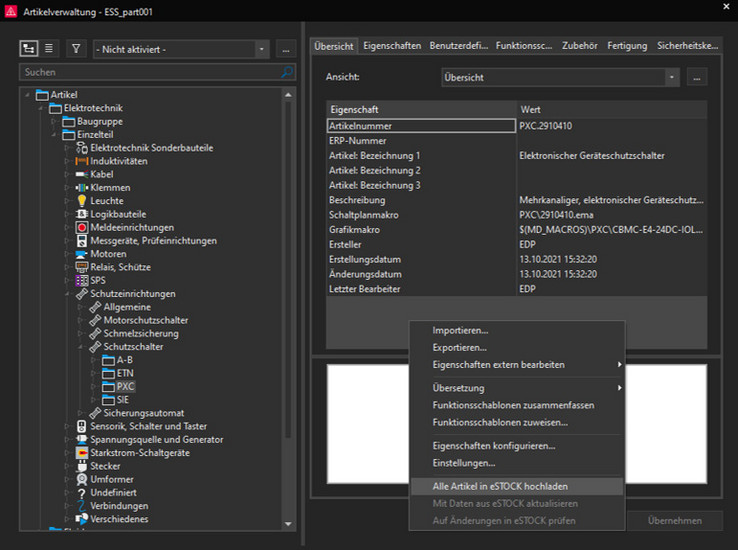
Task: Expand the Motorschutzschalter node
Action: pyautogui.click(x=80, y=320)
